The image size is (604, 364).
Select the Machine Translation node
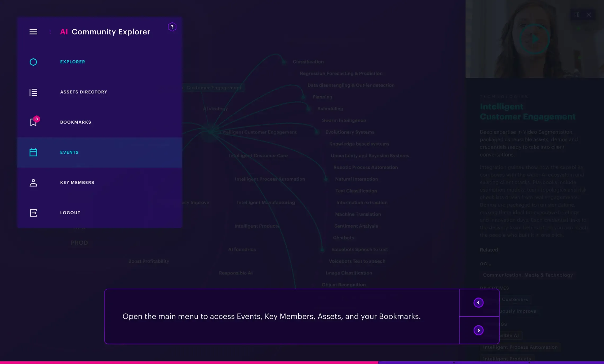pyautogui.click(x=358, y=214)
